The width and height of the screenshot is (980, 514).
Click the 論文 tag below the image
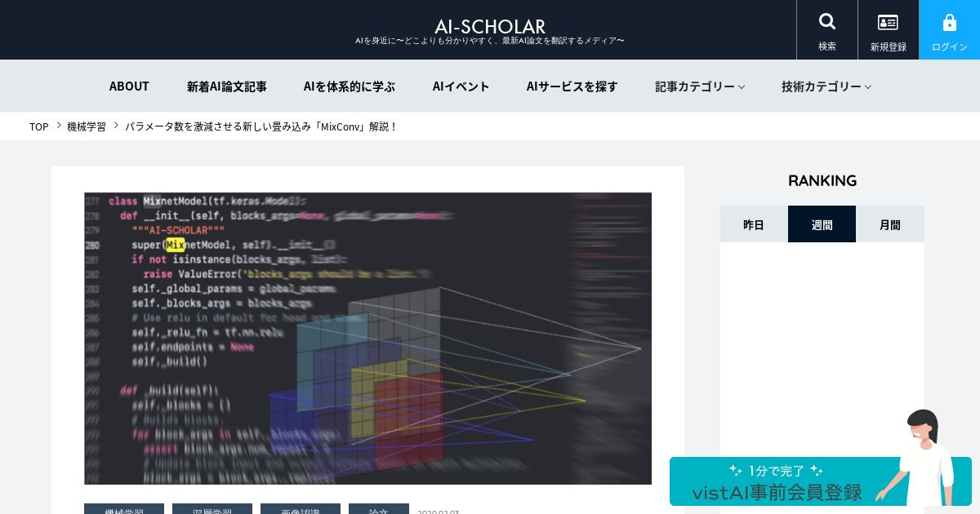tap(379, 509)
